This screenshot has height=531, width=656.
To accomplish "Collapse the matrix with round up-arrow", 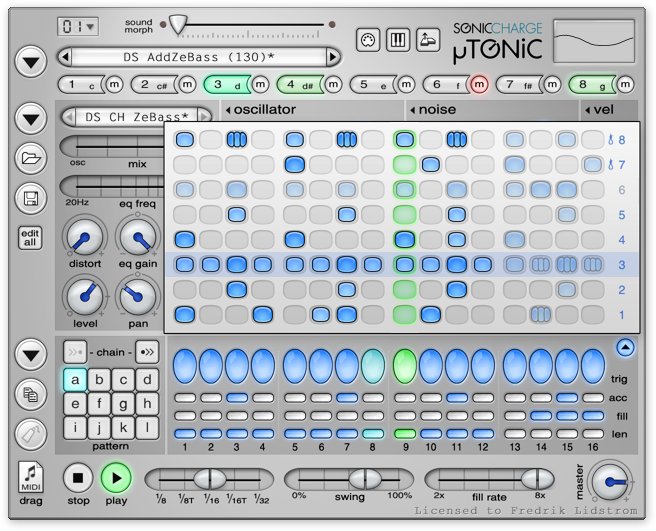I will point(625,347).
